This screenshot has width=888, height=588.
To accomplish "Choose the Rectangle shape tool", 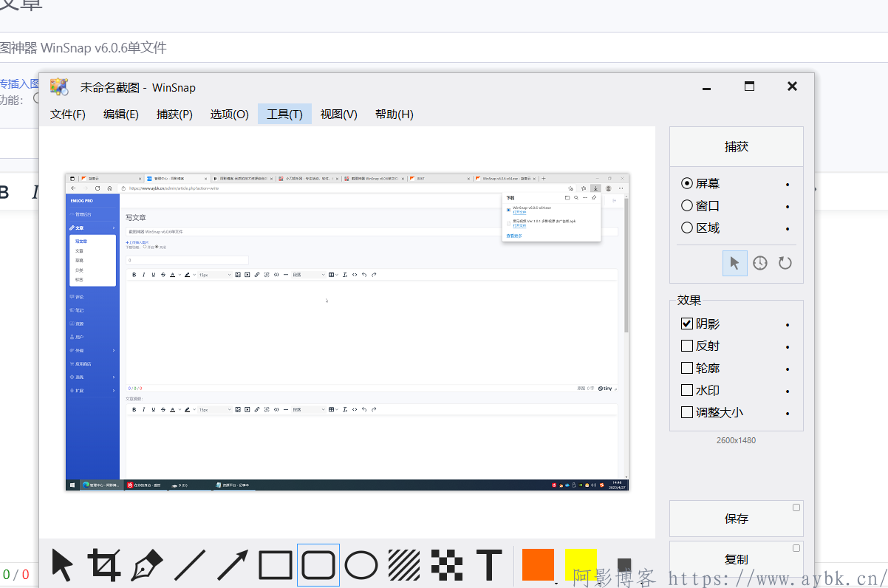I will pos(275,565).
